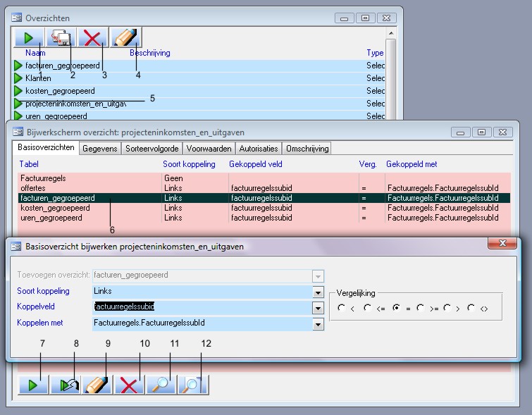Open the Koppelveld dropdown arrow
Viewport: 532px width, 415px height.
[318, 308]
